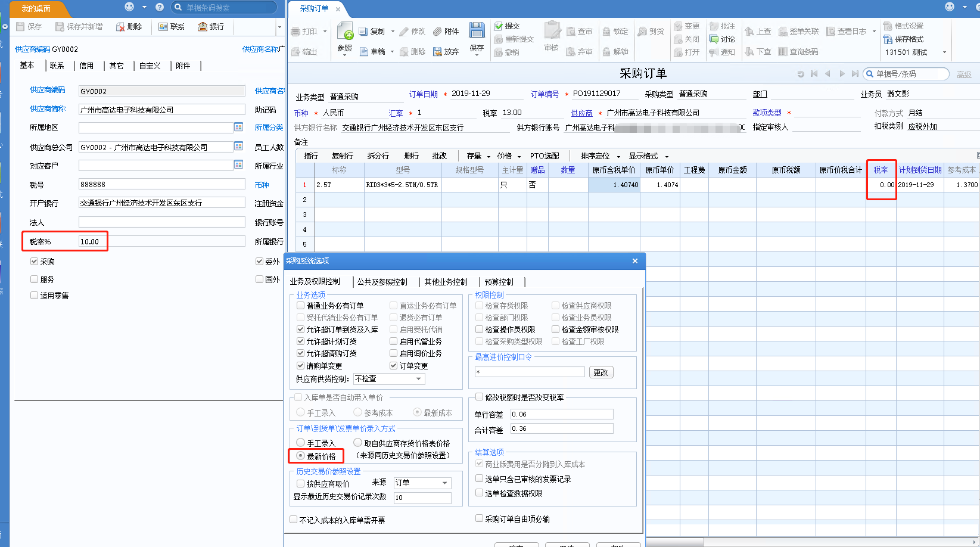Image resolution: width=980 pixels, height=547 pixels.
Task: Toggle 按供应商取价 checkbox
Action: (301, 483)
